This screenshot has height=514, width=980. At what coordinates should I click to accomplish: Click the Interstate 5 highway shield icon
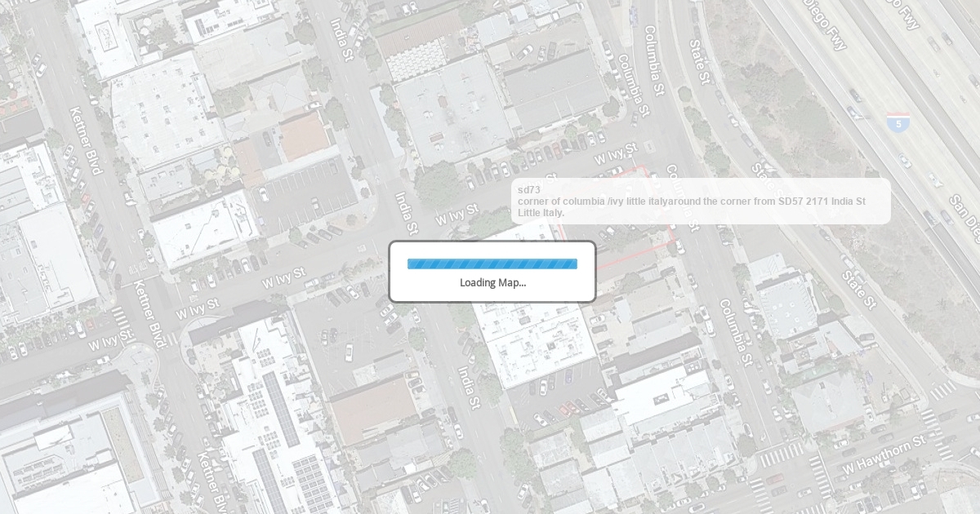point(898,123)
